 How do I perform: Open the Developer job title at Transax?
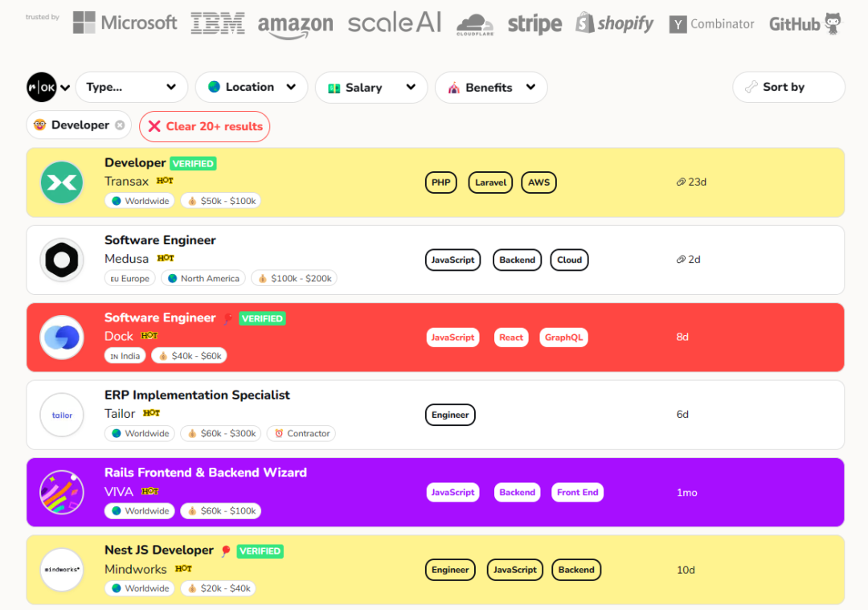pos(135,162)
